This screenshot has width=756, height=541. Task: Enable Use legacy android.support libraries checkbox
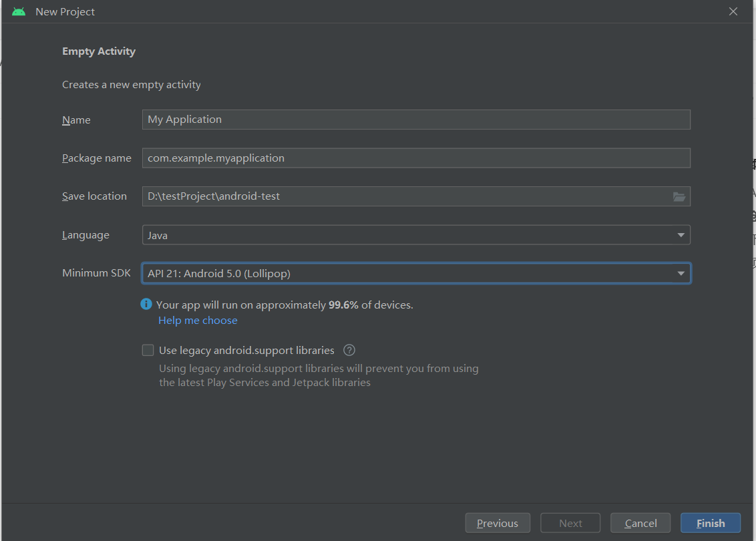tap(148, 350)
